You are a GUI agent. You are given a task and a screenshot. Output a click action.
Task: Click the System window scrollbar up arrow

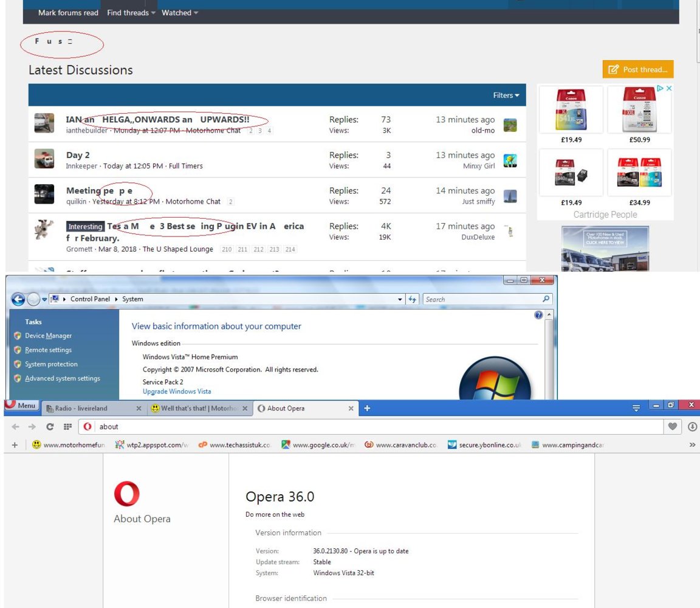pos(549,314)
